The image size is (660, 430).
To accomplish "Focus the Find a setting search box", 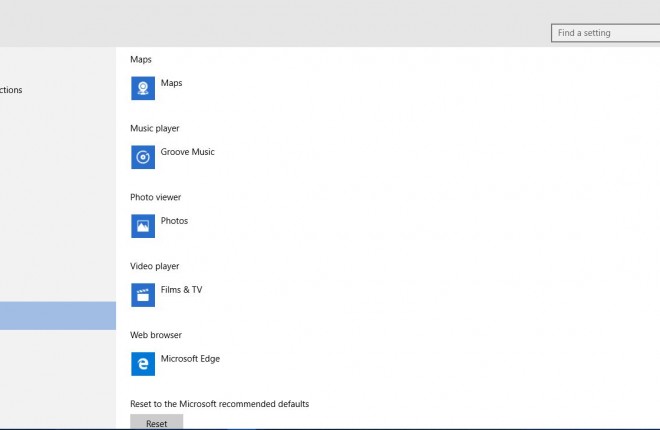I will tap(606, 33).
